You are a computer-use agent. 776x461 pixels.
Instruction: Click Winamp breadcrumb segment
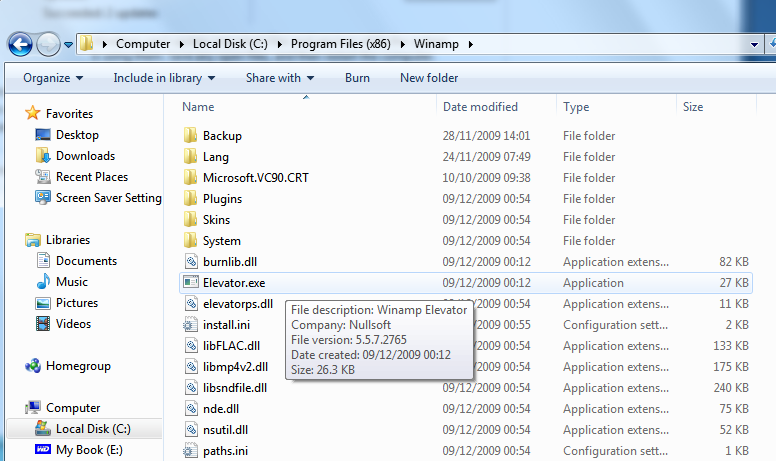pos(436,44)
